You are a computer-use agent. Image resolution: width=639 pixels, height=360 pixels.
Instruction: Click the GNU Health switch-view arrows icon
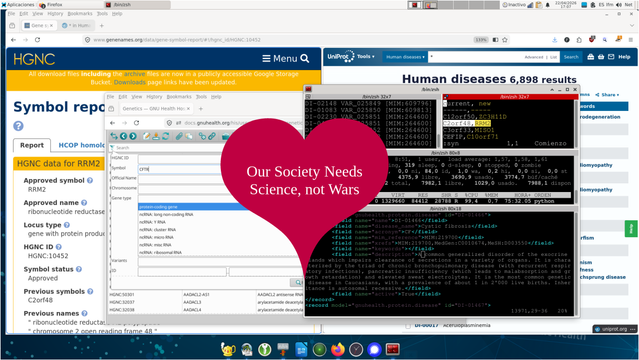(114, 136)
